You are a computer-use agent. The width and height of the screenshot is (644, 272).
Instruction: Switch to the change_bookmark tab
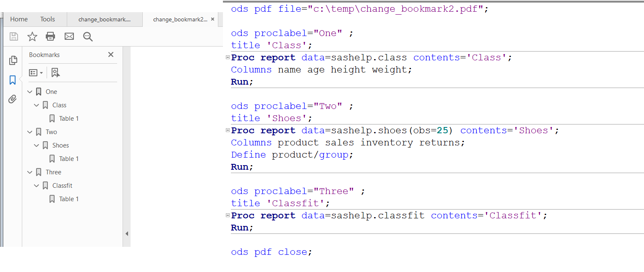(x=105, y=19)
